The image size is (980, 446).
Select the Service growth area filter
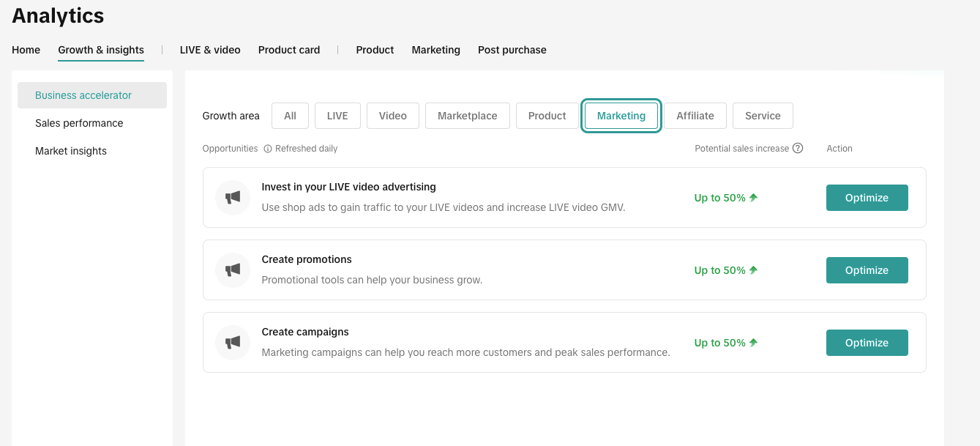(x=762, y=116)
